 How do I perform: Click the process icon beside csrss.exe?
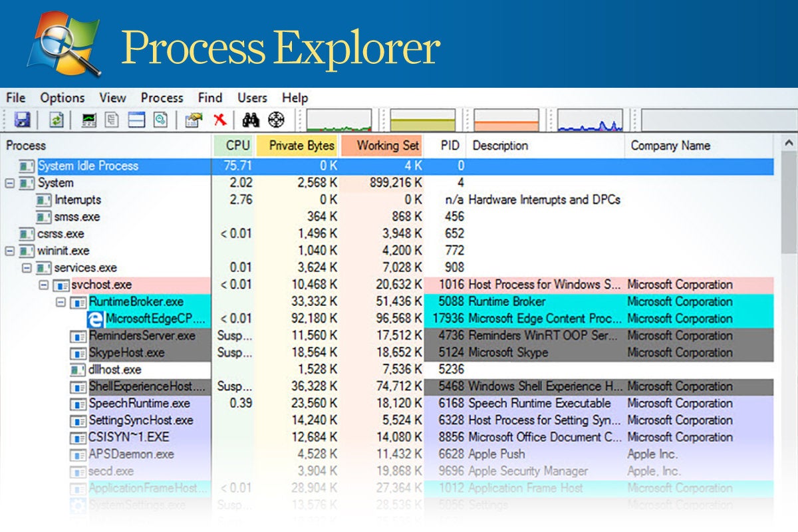(x=27, y=234)
